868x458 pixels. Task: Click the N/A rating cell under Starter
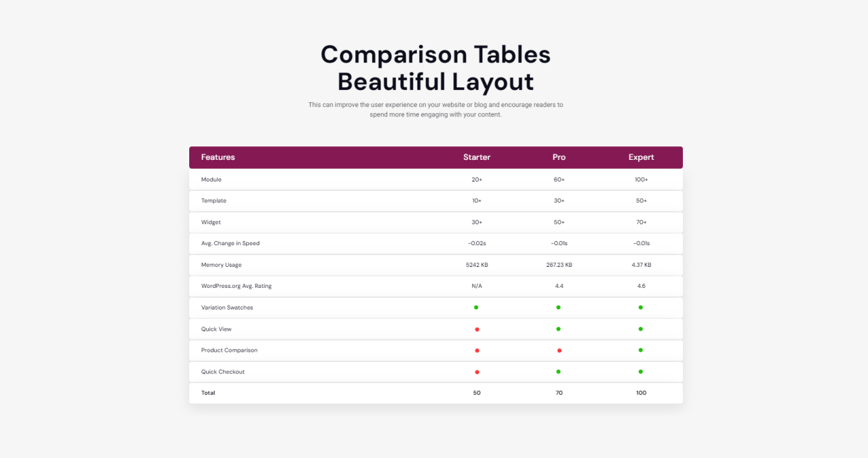477,286
